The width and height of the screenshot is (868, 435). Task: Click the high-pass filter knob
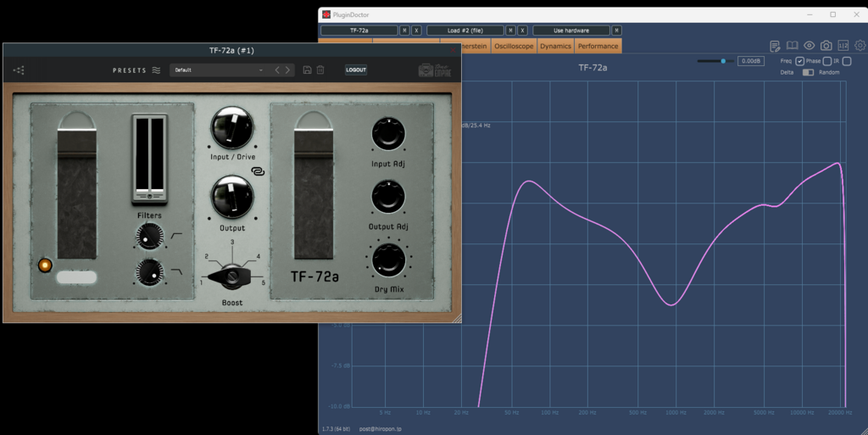[149, 237]
